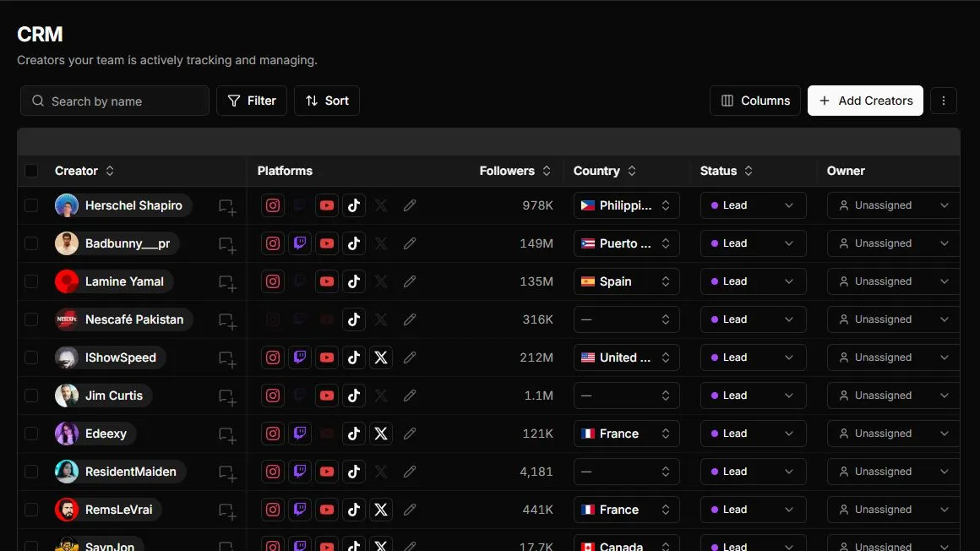This screenshot has height=551, width=980.
Task: Open Jim Curtis's TikTok icon
Action: [354, 396]
